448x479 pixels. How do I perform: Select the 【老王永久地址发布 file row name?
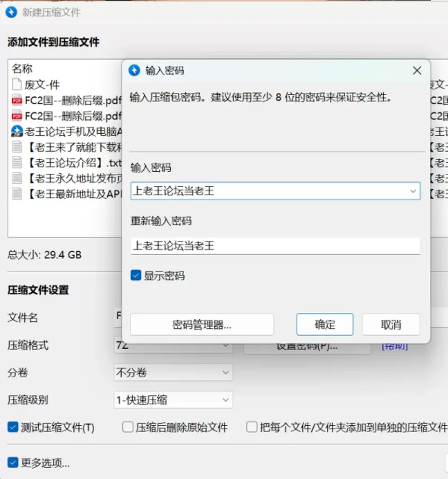[76, 178]
